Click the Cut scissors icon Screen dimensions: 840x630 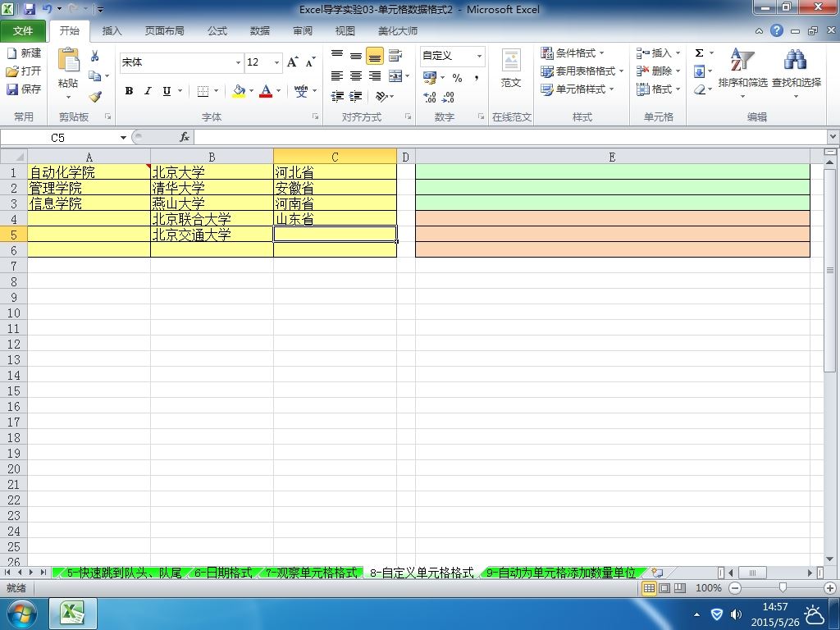click(x=95, y=56)
